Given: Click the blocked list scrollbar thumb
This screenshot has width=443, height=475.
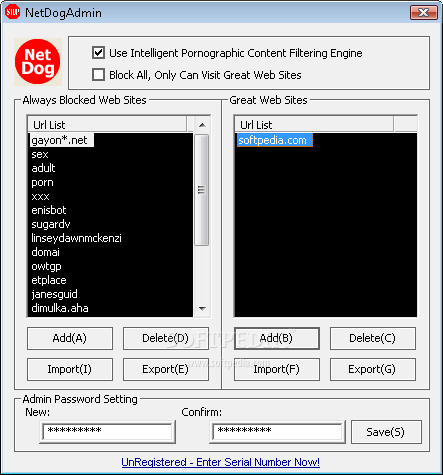Looking at the screenshot, I should (x=202, y=190).
